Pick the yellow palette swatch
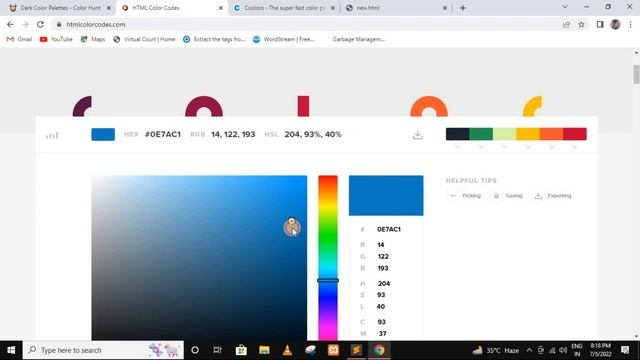Viewport: 640px width, 360px height. point(528,134)
